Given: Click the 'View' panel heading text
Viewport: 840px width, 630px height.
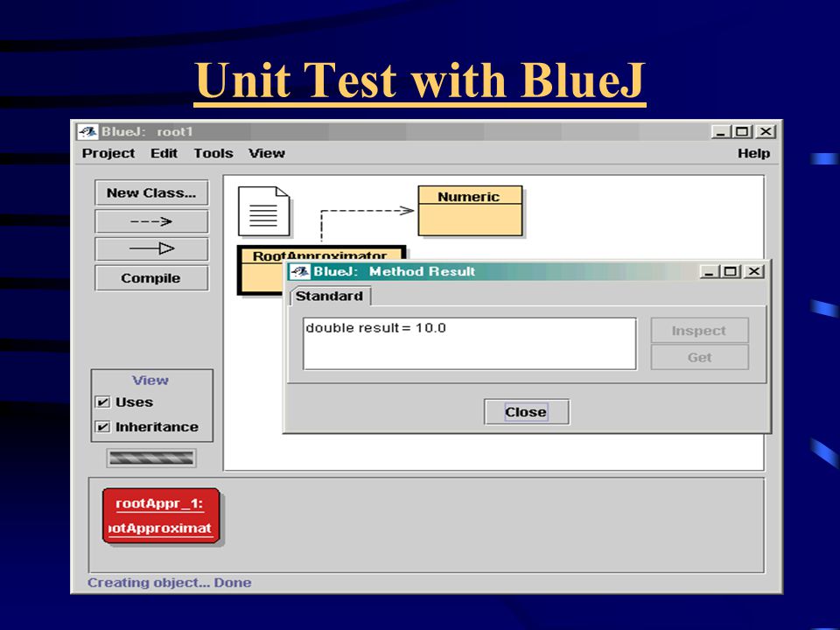Looking at the screenshot, I should click(x=150, y=380).
